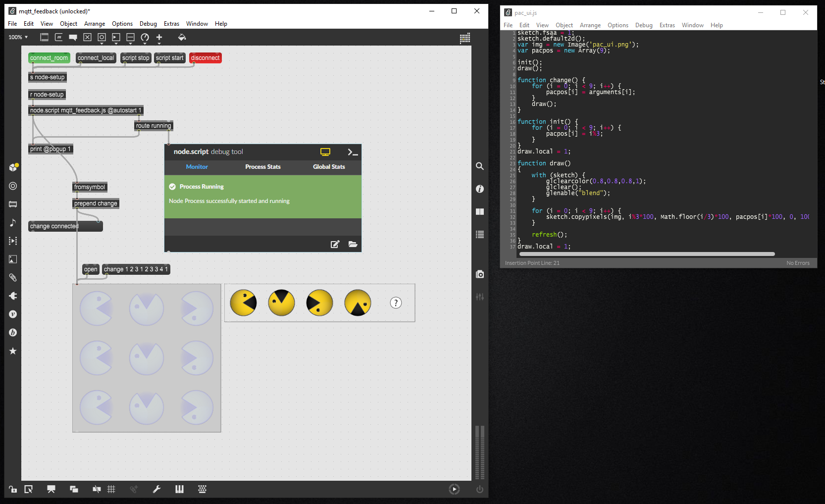The image size is (825, 504).
Task: Open the Arrange menu in mqtt_feedback window
Action: pyautogui.click(x=95, y=24)
